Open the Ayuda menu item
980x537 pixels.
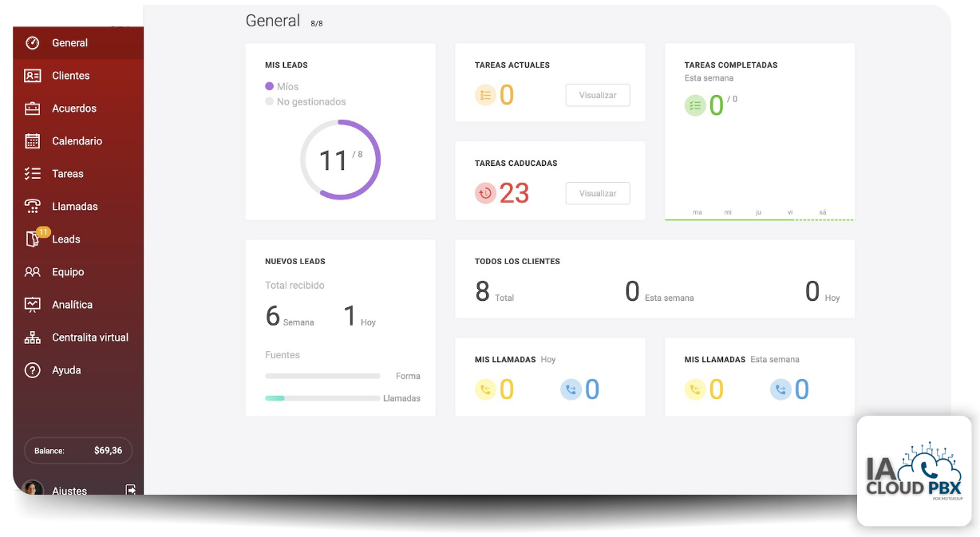66,370
